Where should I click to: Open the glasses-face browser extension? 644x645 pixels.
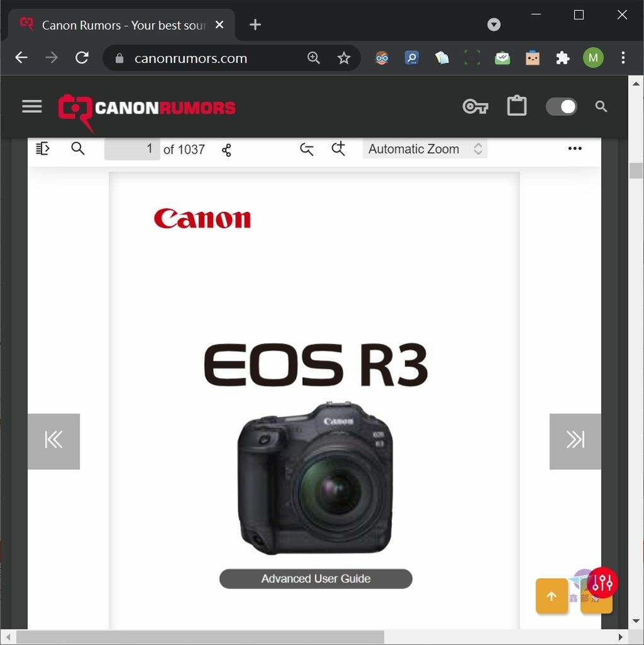point(381,58)
